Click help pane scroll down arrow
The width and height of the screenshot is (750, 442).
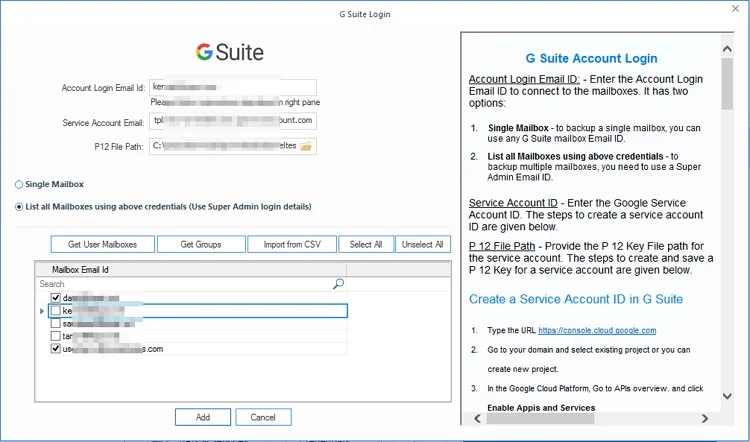pyautogui.click(x=727, y=396)
